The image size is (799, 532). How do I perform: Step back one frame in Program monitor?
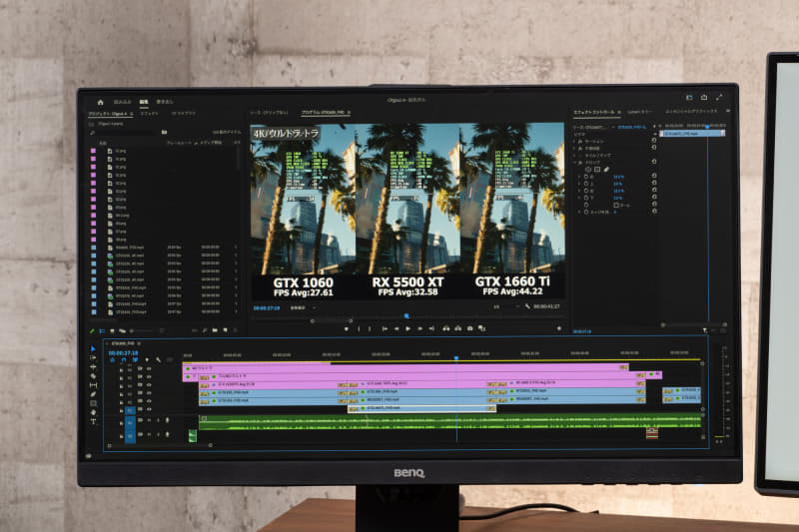coord(397,328)
